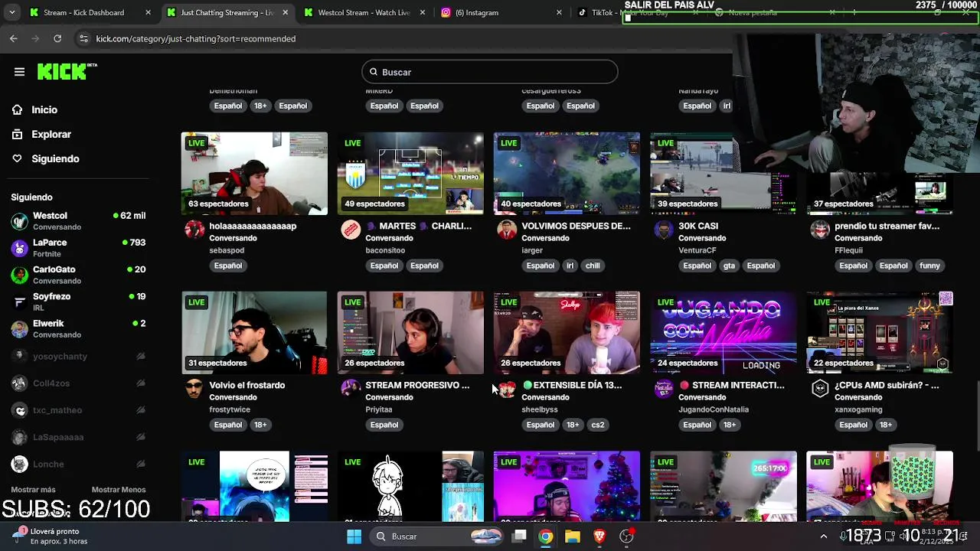Open Elwerik channel in following list
This screenshot has width=980, height=551.
(78, 329)
